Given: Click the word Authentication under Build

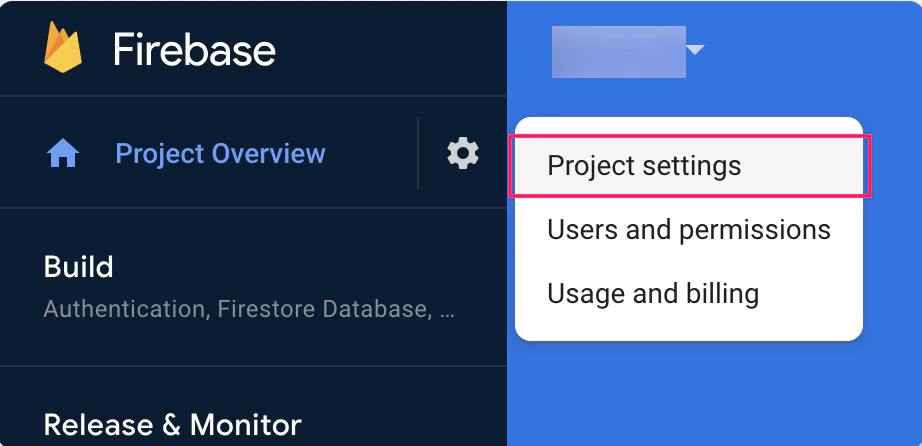Looking at the screenshot, I should [x=125, y=309].
